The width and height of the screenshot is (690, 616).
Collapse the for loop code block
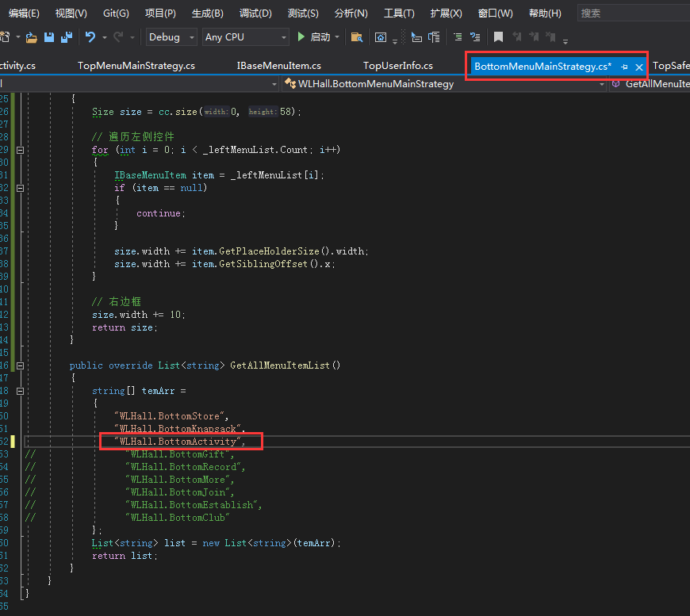coord(20,150)
